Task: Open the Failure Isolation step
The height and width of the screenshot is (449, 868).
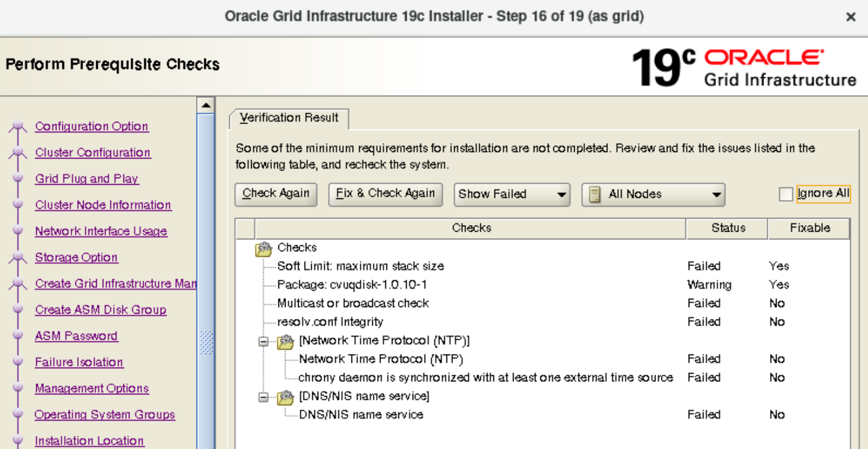Action: (x=79, y=362)
